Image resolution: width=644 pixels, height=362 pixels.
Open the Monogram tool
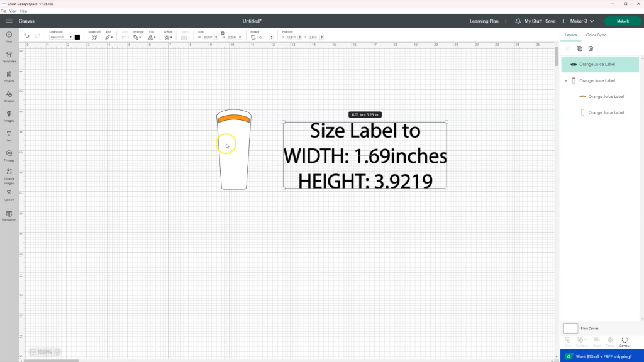pos(9,216)
